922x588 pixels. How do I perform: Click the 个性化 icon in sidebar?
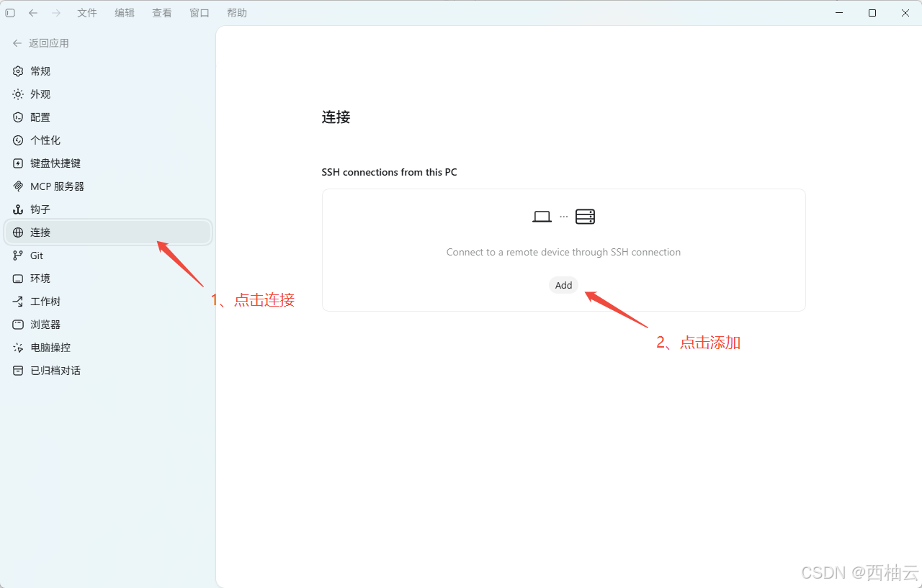coord(18,140)
